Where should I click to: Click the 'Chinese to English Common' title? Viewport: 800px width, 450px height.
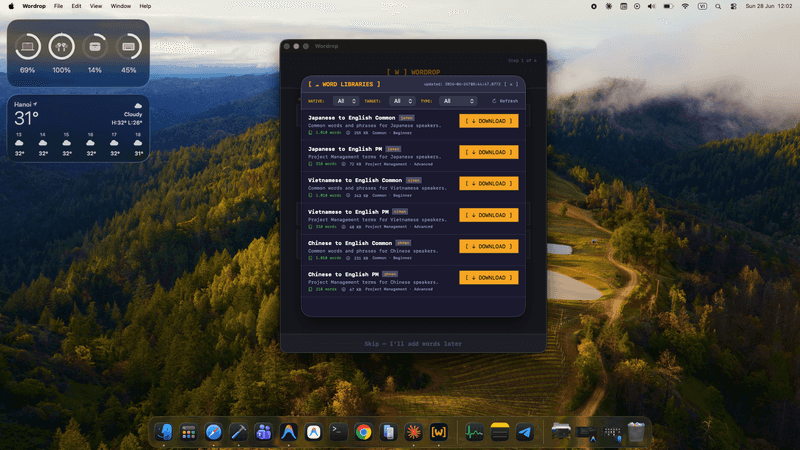coord(350,243)
